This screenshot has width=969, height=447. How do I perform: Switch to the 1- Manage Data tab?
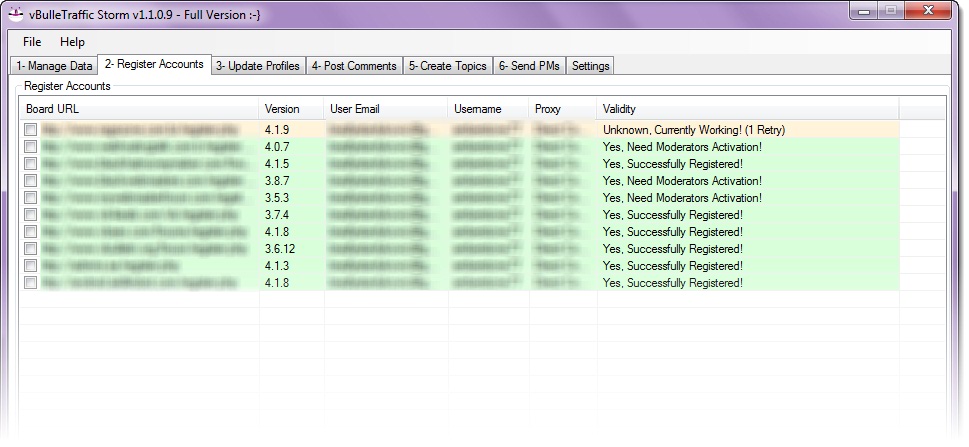pyautogui.click(x=54, y=66)
